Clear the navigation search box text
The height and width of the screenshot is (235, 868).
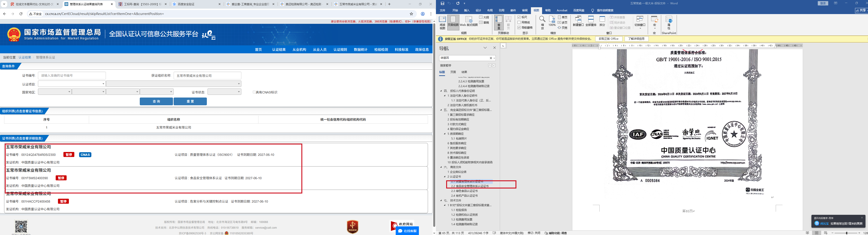tap(491, 58)
